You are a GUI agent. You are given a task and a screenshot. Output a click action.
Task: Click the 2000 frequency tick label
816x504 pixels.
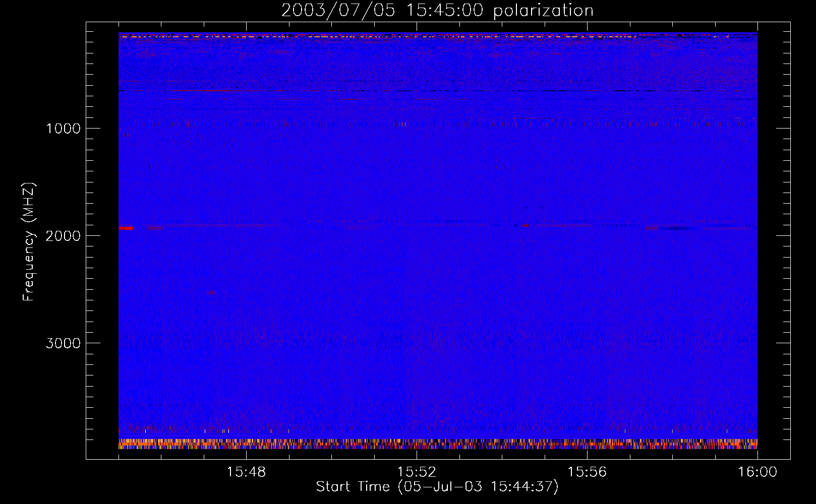(63, 236)
